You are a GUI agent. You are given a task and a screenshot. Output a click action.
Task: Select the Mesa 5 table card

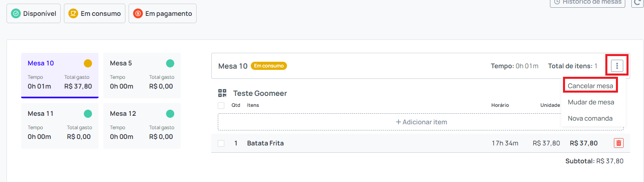tap(142, 76)
